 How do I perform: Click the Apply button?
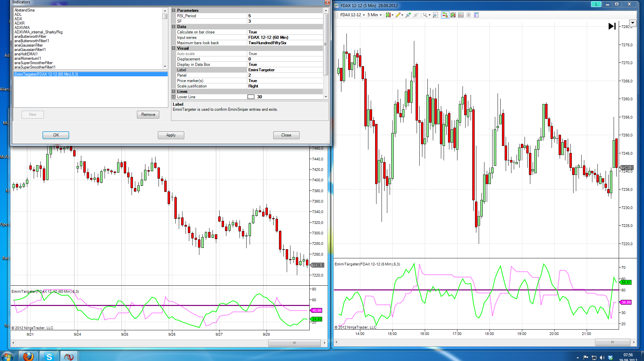171,135
